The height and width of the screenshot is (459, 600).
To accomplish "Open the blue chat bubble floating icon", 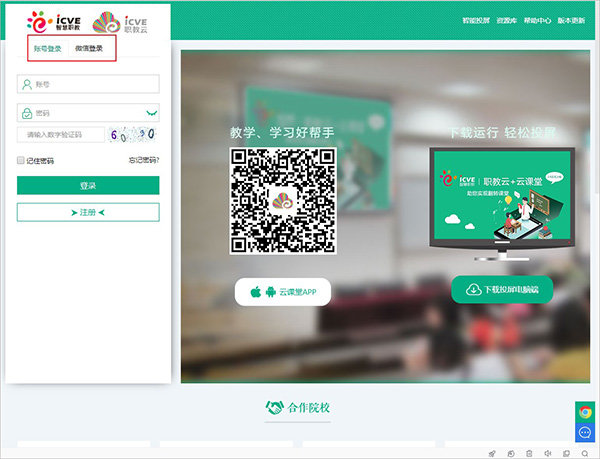I will [x=585, y=433].
